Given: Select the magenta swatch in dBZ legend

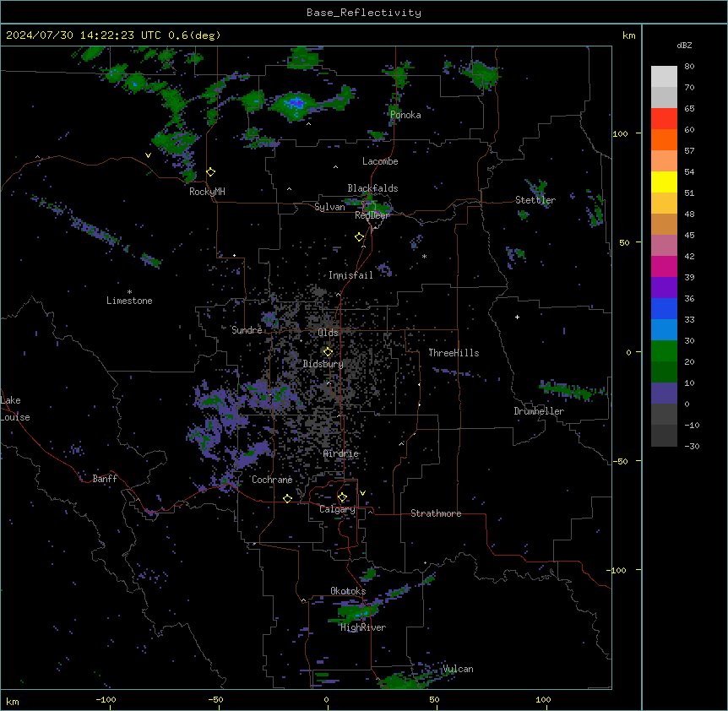Looking at the screenshot, I should click(x=664, y=266).
